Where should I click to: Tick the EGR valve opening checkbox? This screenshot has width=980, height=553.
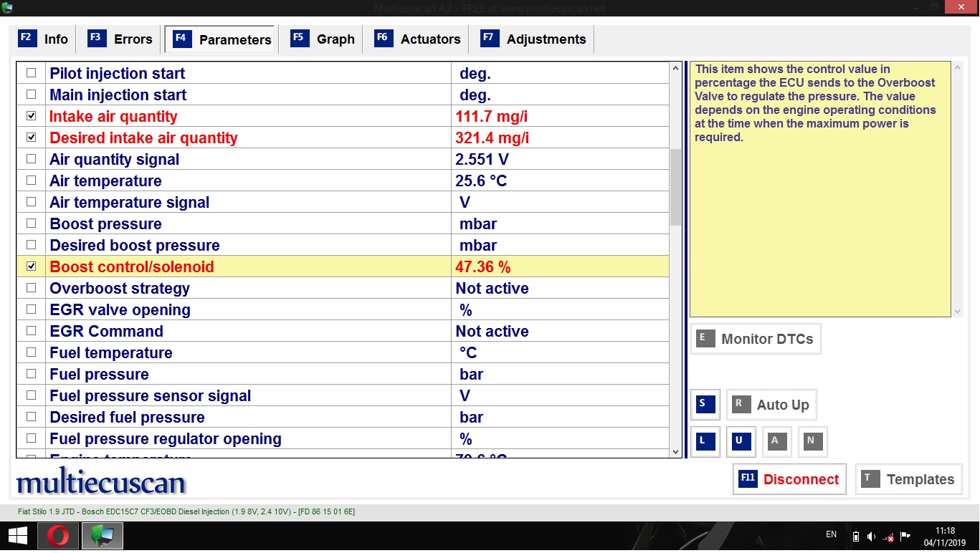pos(31,309)
